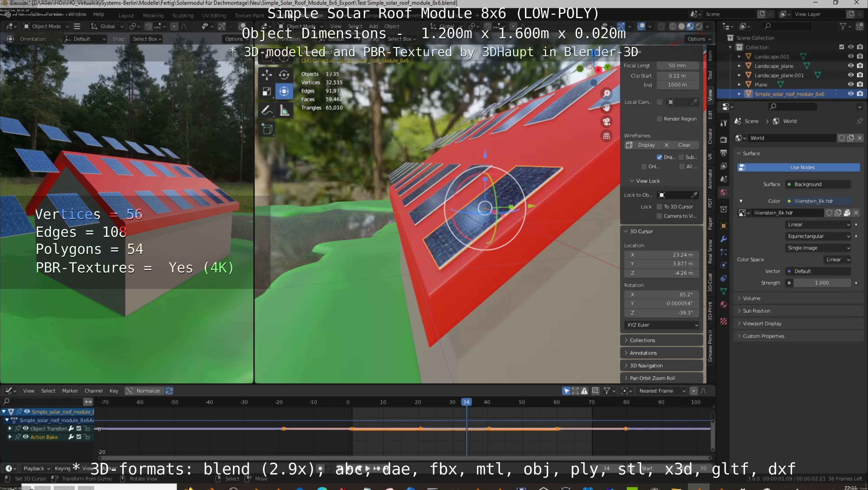Open the Scene properties tab

(x=724, y=179)
